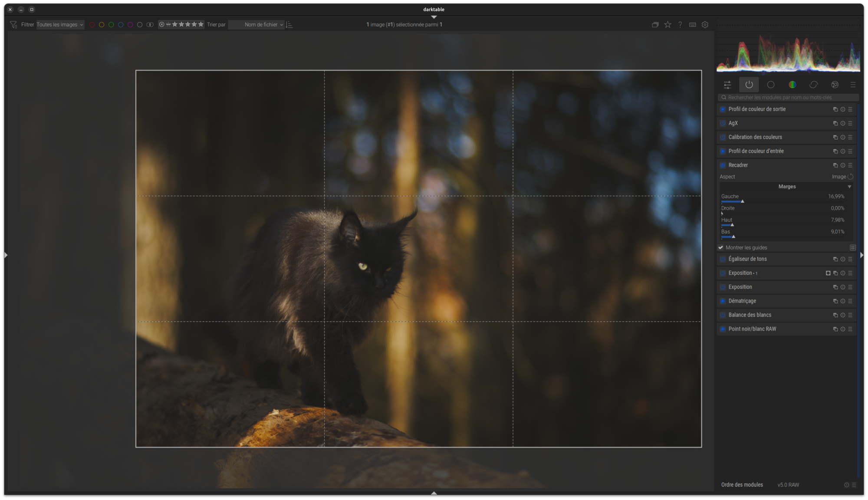Disable the Calibration des couleurs module
868x500 pixels.
[x=723, y=137]
